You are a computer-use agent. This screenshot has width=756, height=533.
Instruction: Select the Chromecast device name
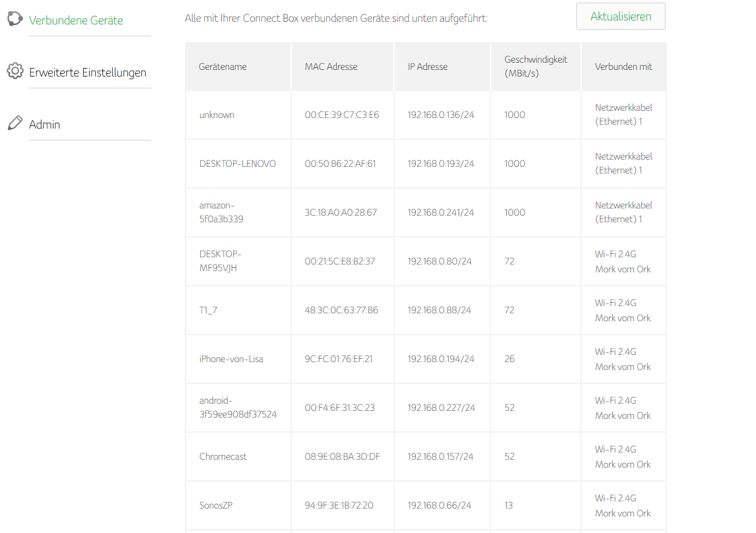click(223, 456)
